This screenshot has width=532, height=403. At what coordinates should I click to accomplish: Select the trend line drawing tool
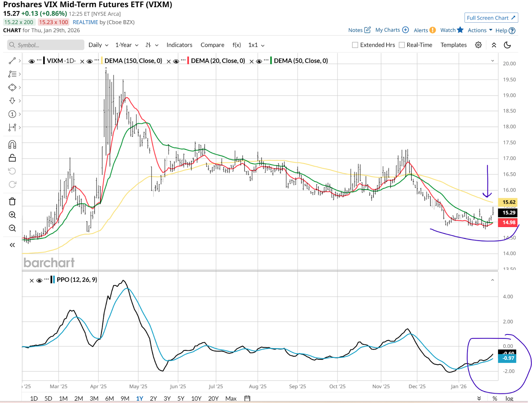point(12,61)
